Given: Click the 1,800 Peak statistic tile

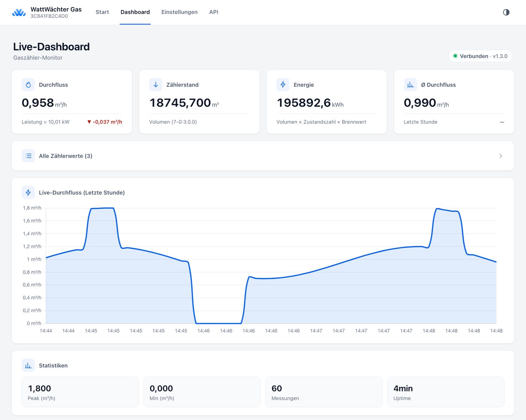Looking at the screenshot, I should [80, 392].
